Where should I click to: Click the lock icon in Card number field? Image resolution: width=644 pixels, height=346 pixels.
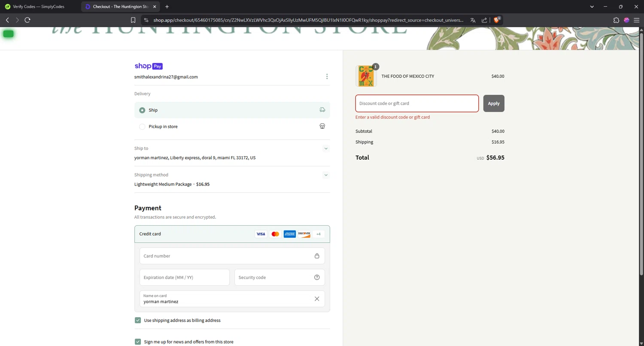click(317, 256)
